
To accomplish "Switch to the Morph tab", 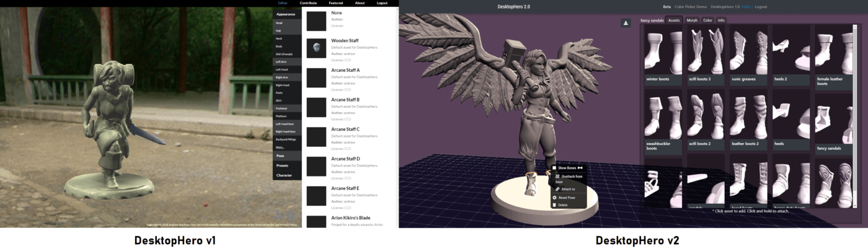I will point(692,20).
